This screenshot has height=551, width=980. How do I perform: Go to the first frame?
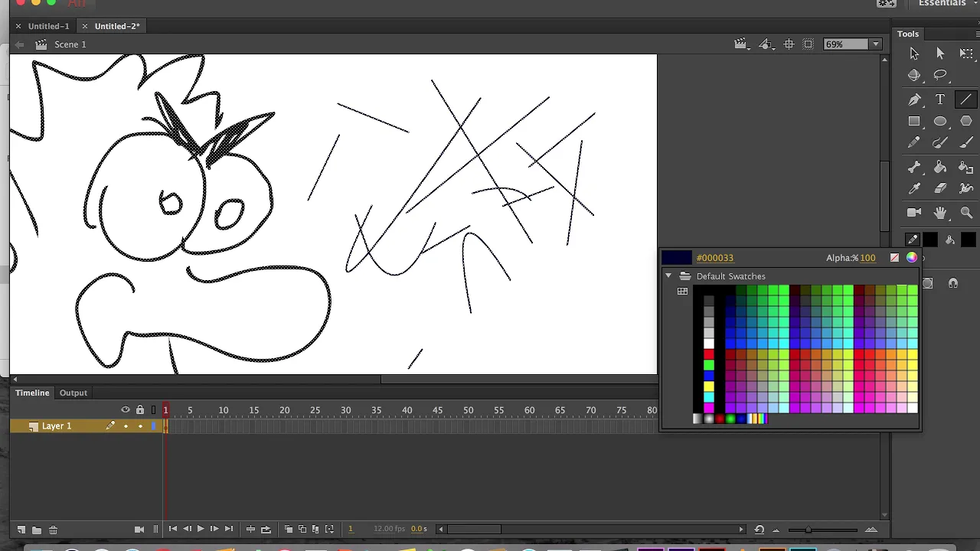point(173,529)
